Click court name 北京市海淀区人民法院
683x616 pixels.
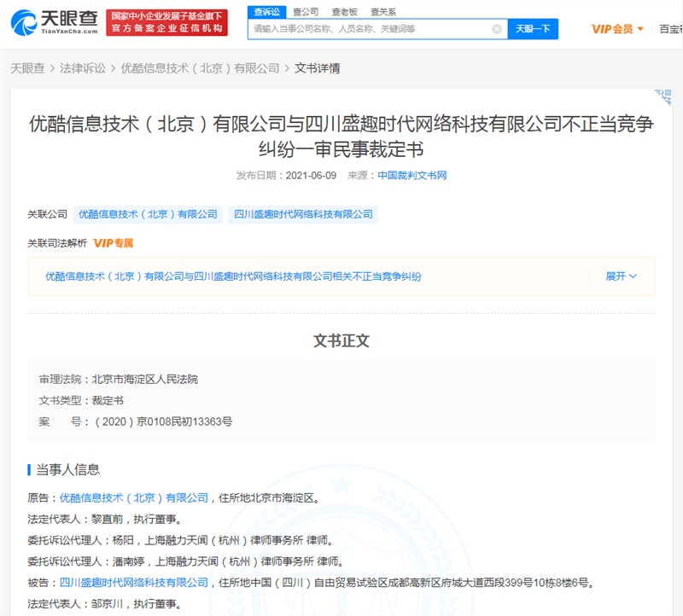144,380
